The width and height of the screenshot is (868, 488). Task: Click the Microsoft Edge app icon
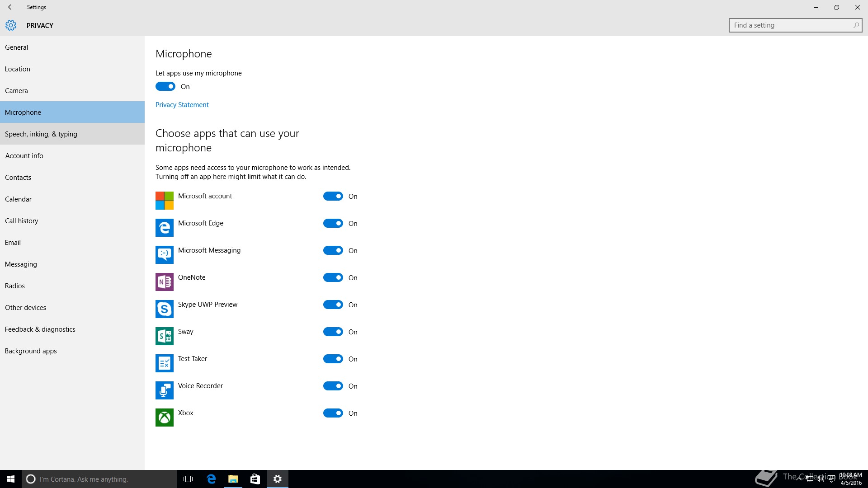tap(165, 228)
